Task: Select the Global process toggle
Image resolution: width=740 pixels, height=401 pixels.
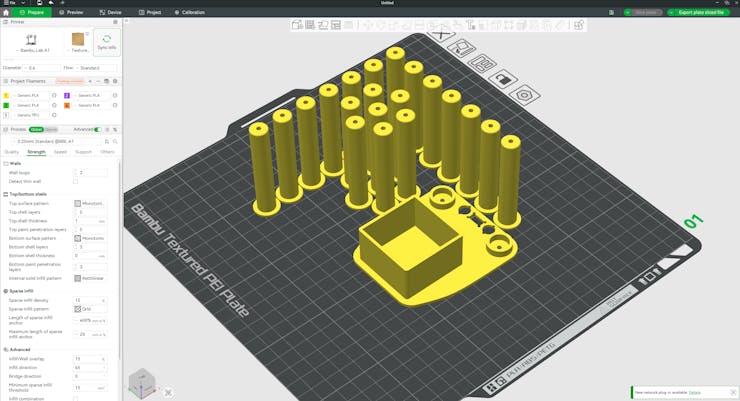Action: pos(36,129)
